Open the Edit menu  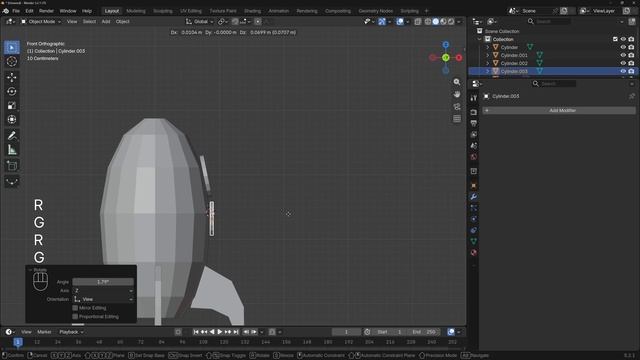(x=29, y=11)
